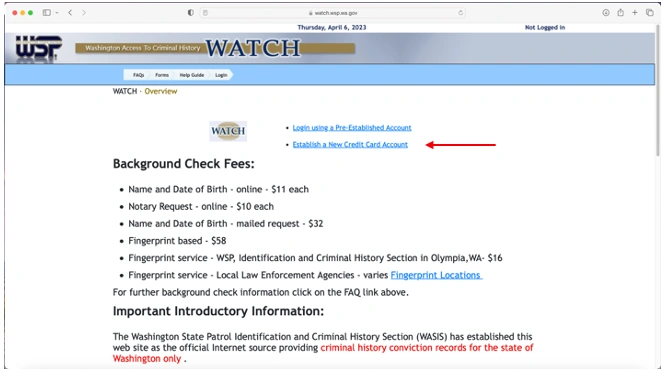Click the watch.wsp.wa.gov address field
The height and width of the screenshot is (371, 663).
[x=333, y=13]
